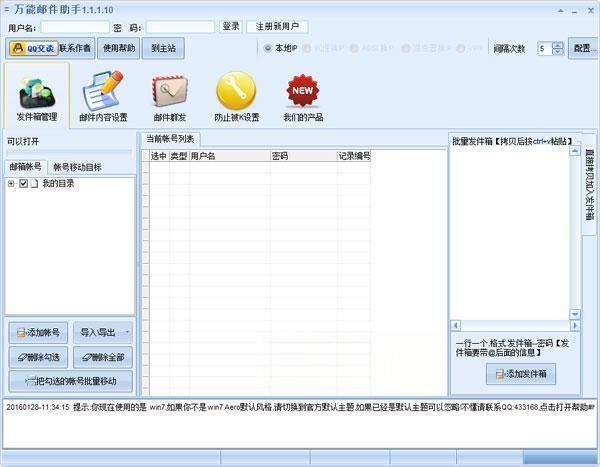Click the QQ交谈 chat button
This screenshot has height=467, width=600.
point(33,48)
